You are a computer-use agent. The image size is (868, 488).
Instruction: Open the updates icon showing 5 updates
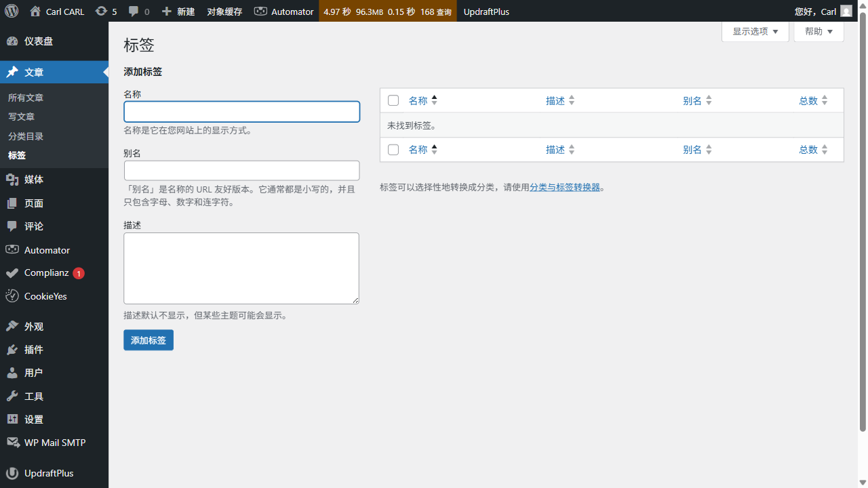(106, 11)
